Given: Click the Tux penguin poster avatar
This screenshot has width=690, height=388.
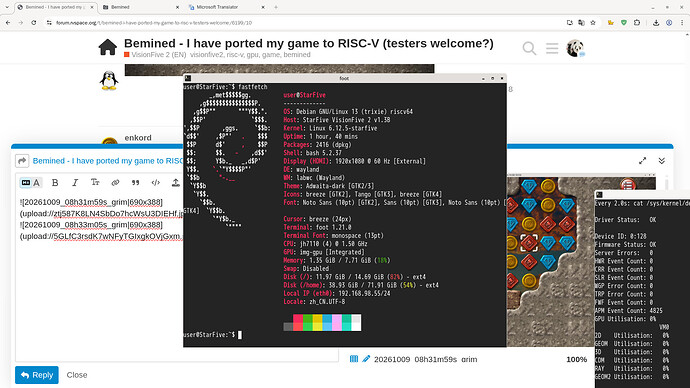Looking at the screenshot, I should point(109,81).
